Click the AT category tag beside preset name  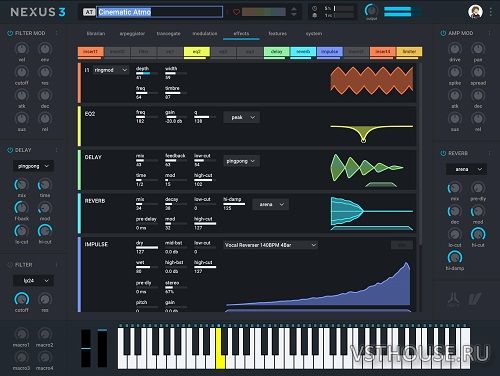tap(89, 12)
